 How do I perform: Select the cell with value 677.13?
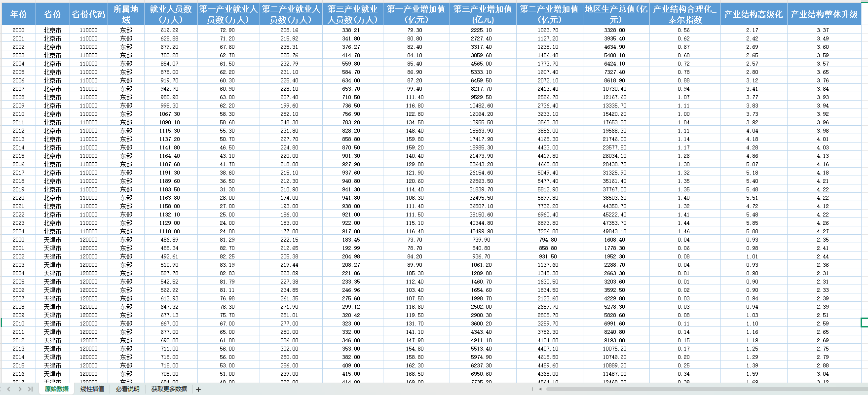171,315
